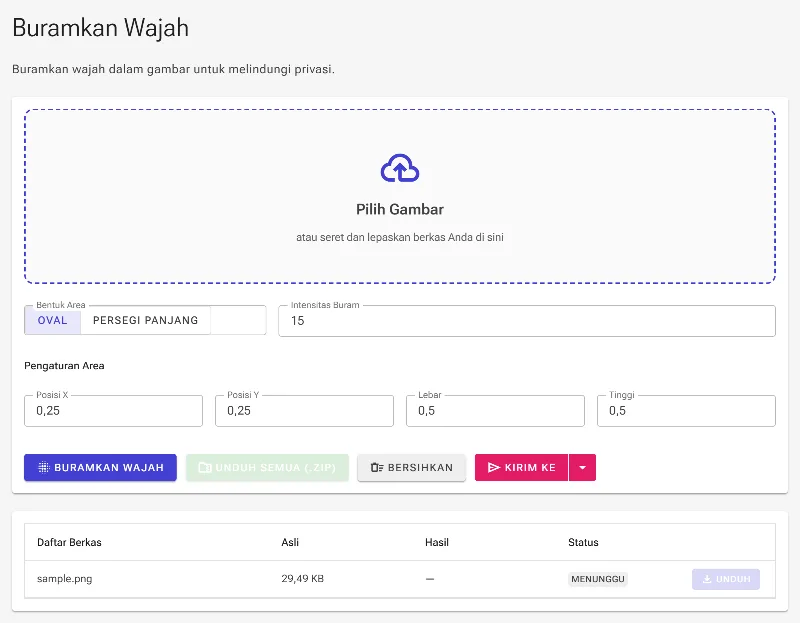Click the Daftar Berkas column header
Screen dimensions: 800x623
coord(69,542)
